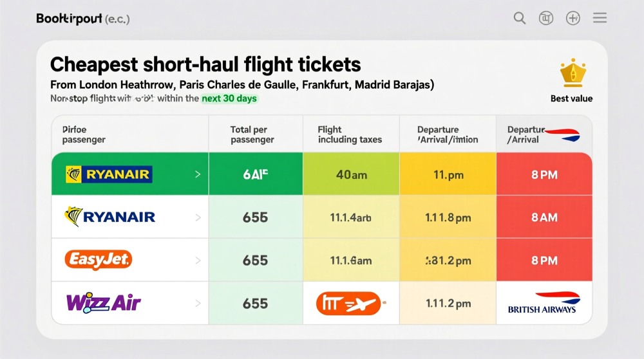Expand the easyJet row chevron
644x359 pixels.
[197, 261]
